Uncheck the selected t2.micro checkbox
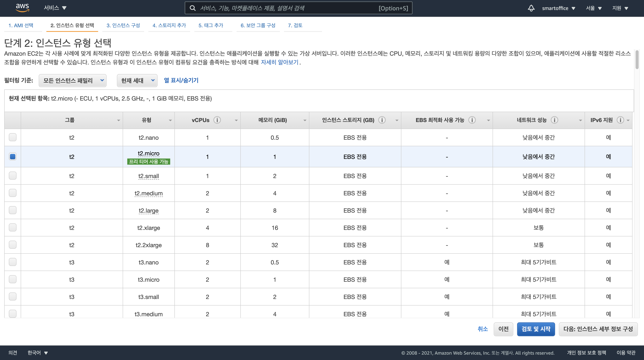 (12, 156)
